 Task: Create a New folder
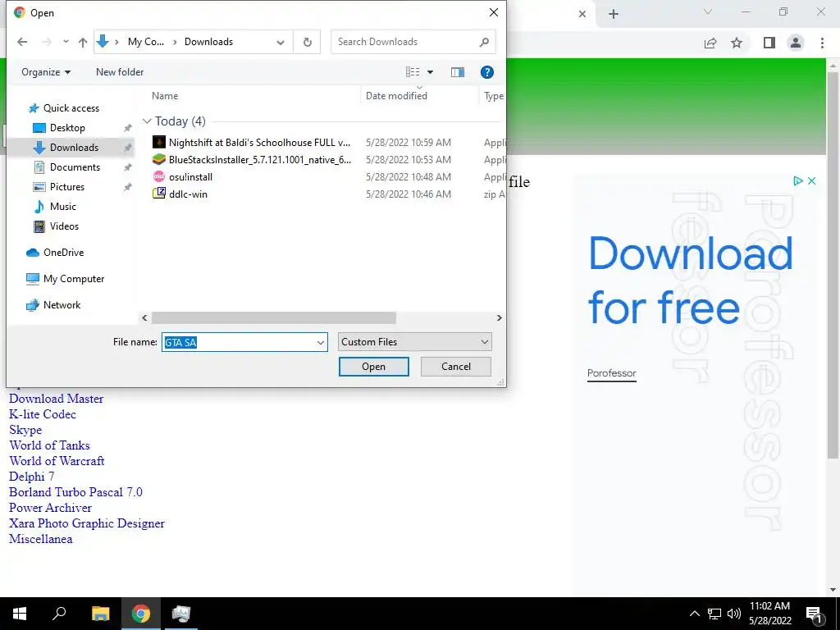coord(120,72)
